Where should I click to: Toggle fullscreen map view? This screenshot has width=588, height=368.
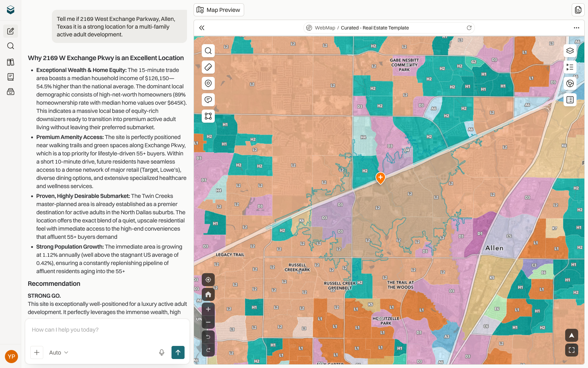click(x=572, y=350)
